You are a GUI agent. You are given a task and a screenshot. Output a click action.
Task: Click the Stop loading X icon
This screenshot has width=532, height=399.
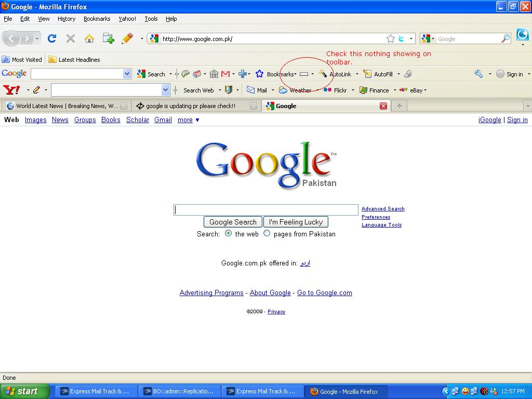click(x=71, y=38)
